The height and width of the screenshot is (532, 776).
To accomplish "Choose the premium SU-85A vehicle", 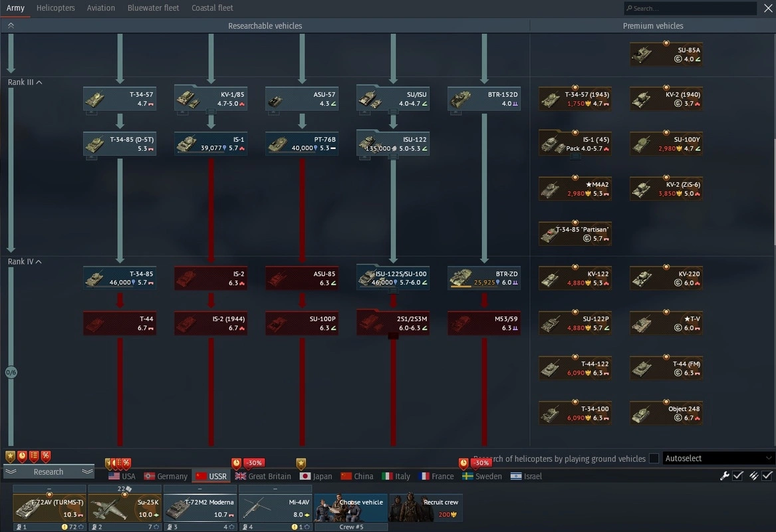I will coord(666,55).
